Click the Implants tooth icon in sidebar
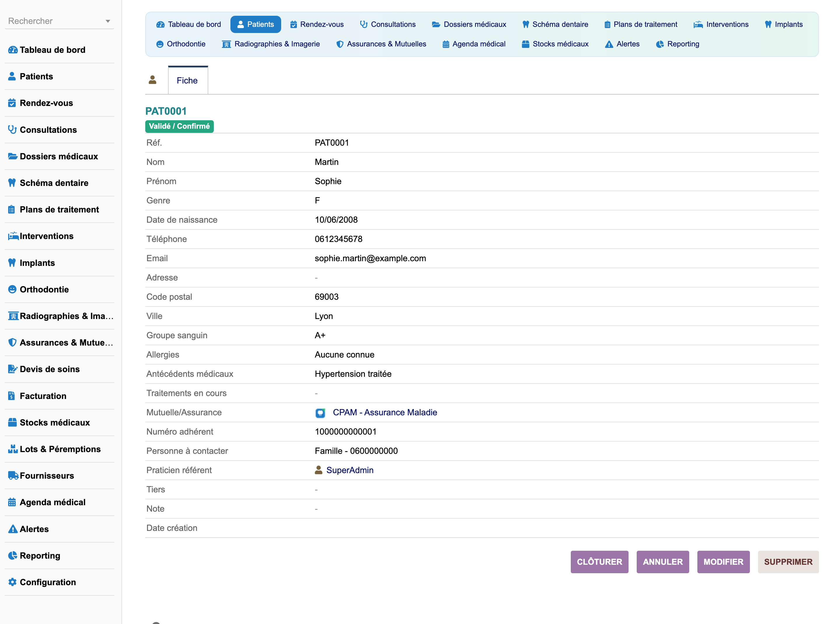This screenshot has height=624, width=840. tap(12, 262)
